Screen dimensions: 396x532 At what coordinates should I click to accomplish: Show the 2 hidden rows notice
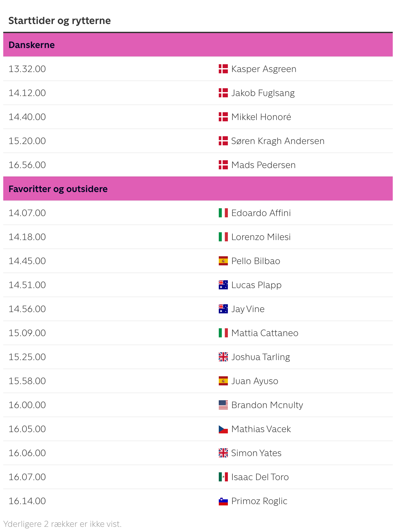tap(62, 524)
